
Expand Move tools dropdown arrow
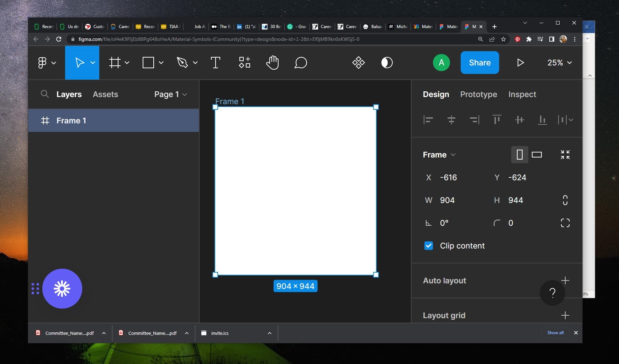click(93, 63)
